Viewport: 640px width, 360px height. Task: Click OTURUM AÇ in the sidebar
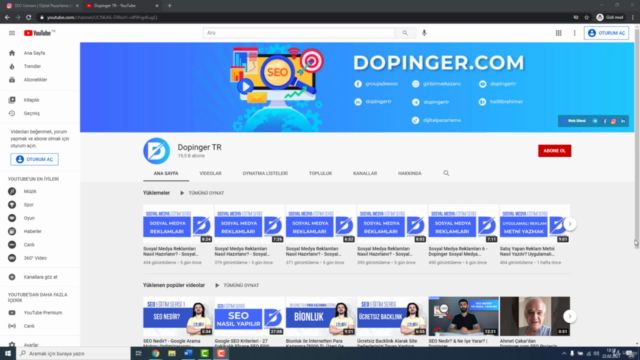coord(34,160)
